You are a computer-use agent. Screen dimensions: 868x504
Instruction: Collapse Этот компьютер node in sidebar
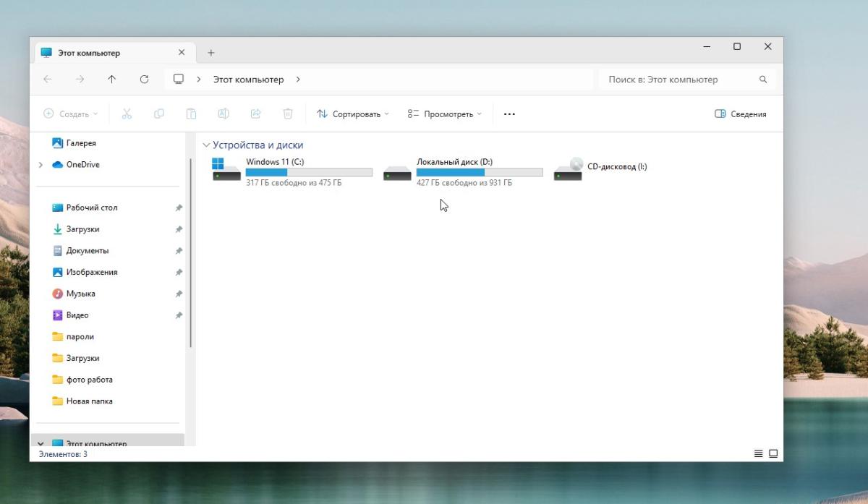[x=41, y=444]
